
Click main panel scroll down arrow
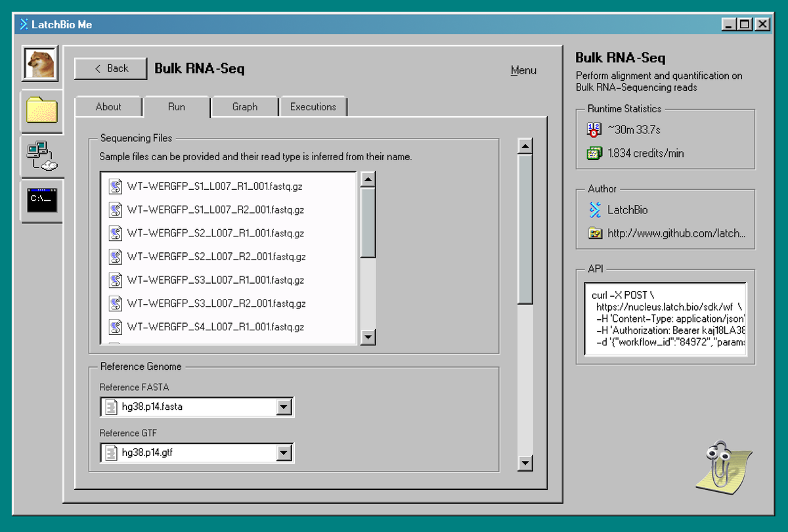tap(525, 463)
